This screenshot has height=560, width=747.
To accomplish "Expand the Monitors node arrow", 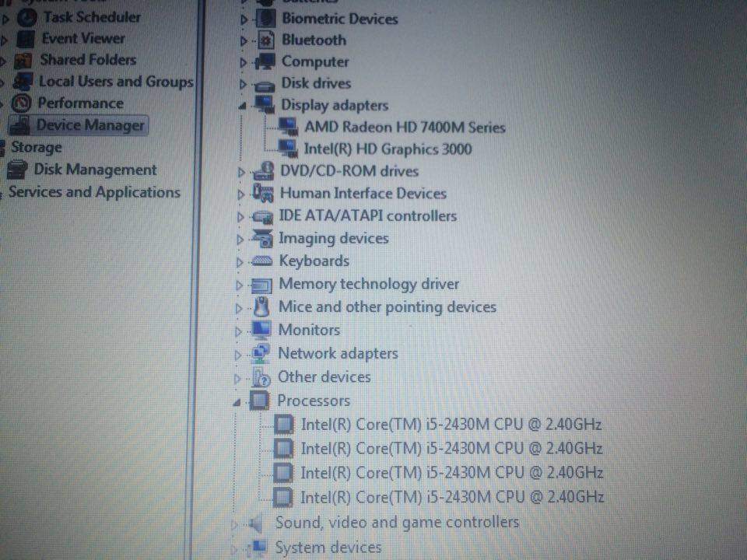I will click(x=238, y=331).
